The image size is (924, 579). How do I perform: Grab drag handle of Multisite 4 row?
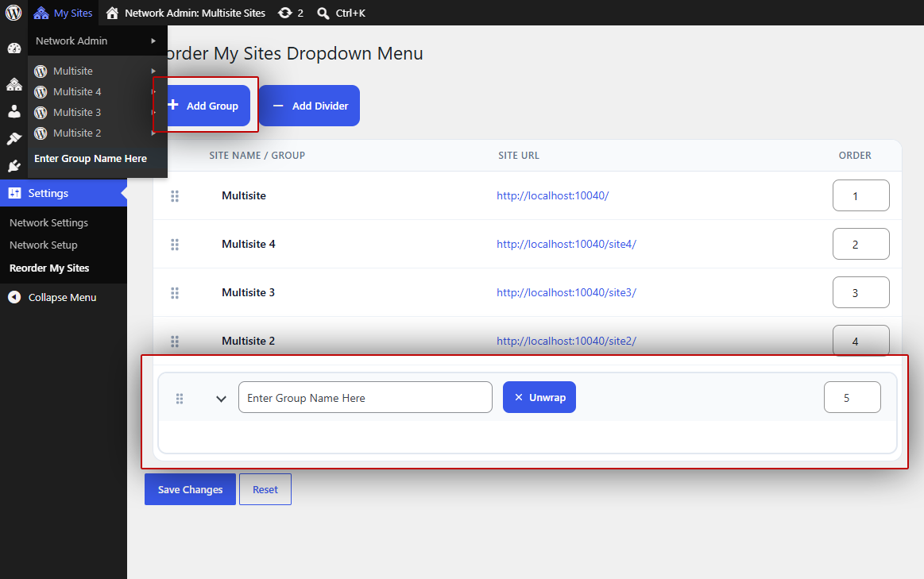175,245
